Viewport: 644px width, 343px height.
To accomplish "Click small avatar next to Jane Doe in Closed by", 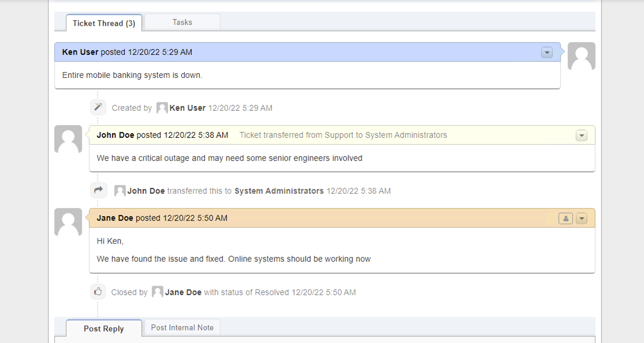I will coord(157,292).
